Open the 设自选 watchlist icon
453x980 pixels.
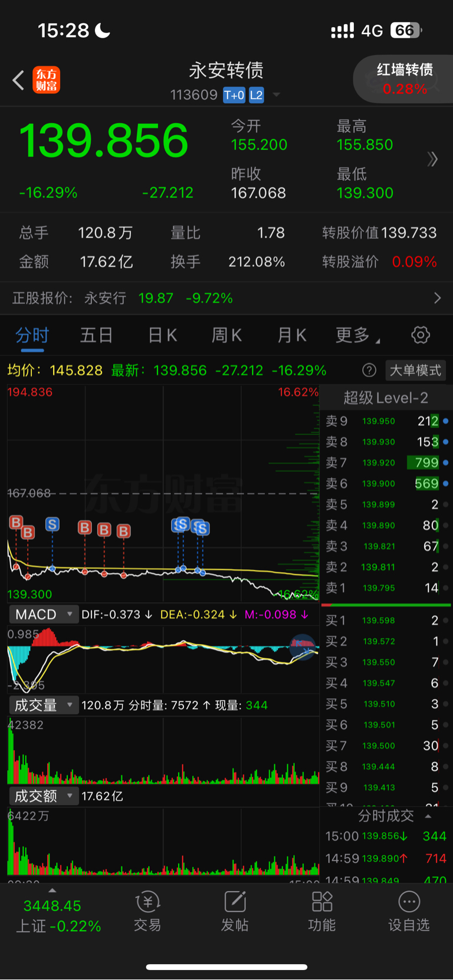click(x=409, y=911)
